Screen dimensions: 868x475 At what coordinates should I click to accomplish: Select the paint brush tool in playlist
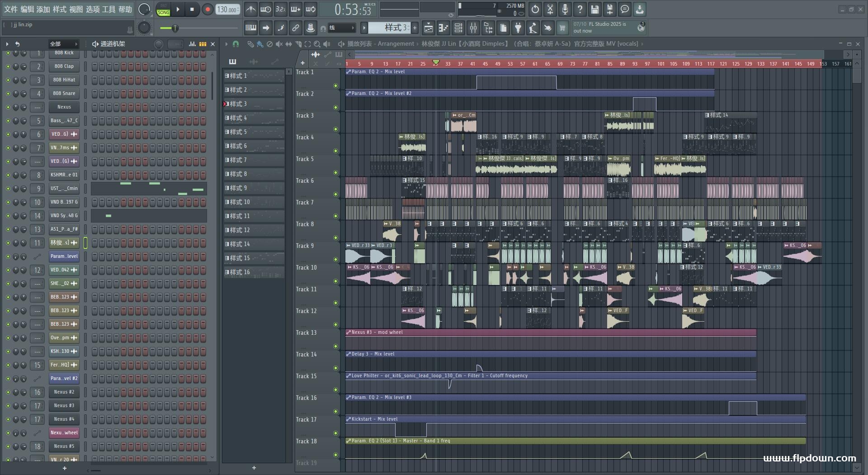point(260,44)
